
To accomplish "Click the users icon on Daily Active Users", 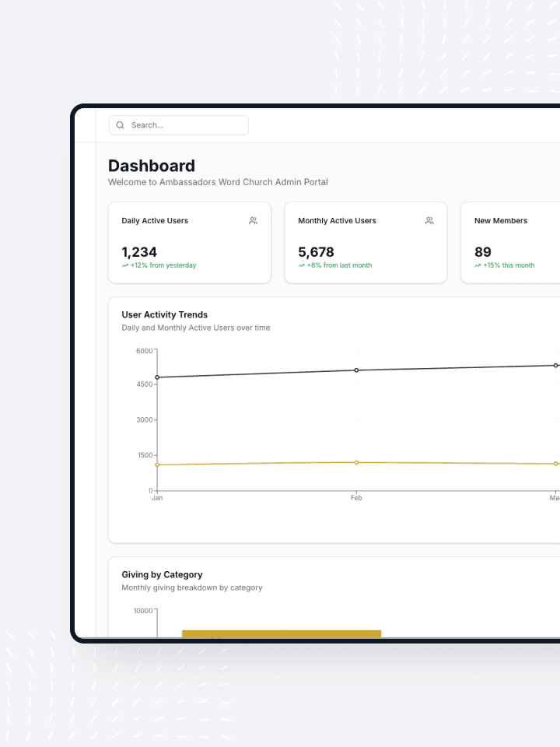I will click(x=253, y=221).
